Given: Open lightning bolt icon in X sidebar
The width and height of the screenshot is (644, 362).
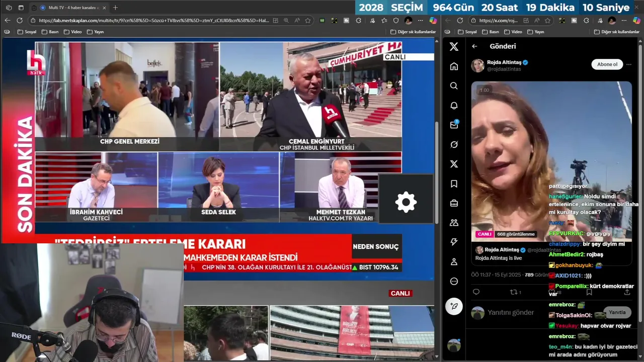Looking at the screenshot, I should [454, 242].
